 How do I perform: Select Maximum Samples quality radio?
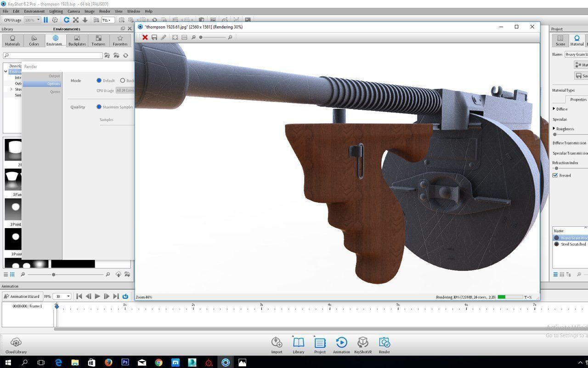pyautogui.click(x=99, y=107)
